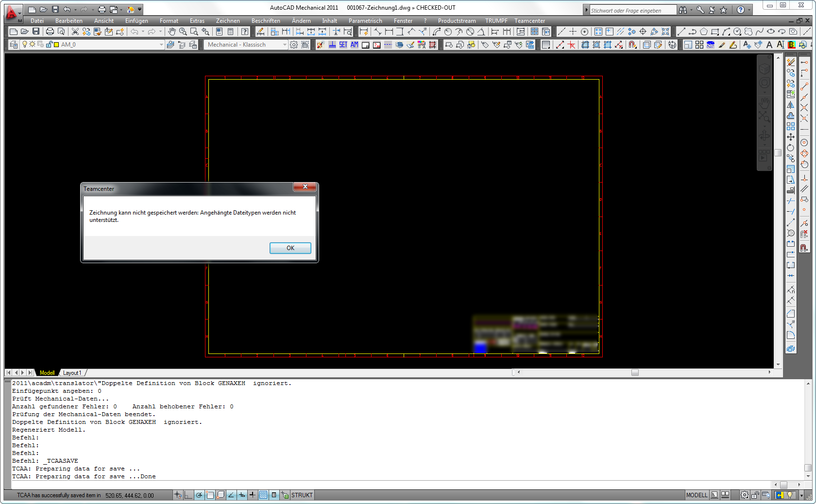Image resolution: width=816 pixels, height=504 pixels.
Task: Click the Cut scissors icon
Action: (x=75, y=32)
